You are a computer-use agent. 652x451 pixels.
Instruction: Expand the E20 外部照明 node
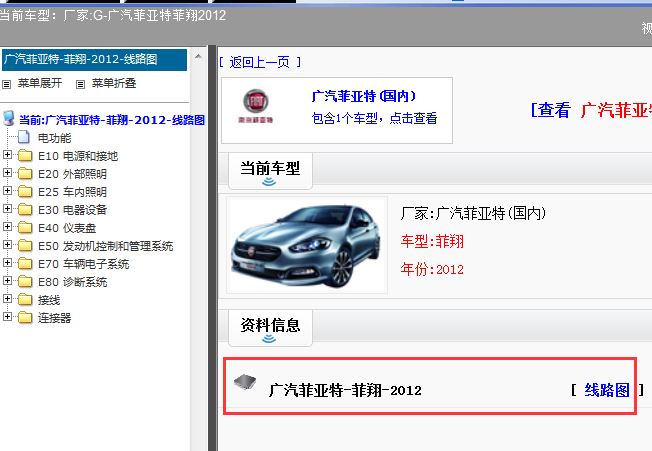coord(7,173)
